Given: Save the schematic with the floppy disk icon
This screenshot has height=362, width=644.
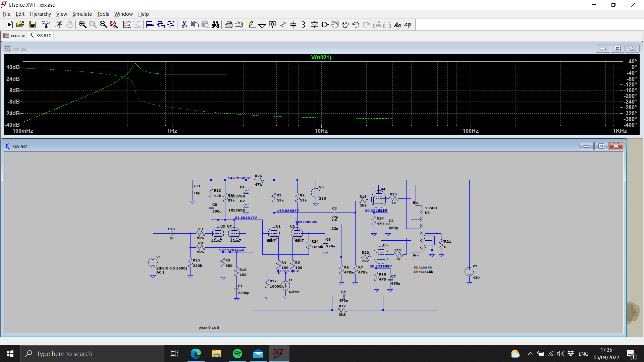Looking at the screenshot, I should [x=33, y=24].
